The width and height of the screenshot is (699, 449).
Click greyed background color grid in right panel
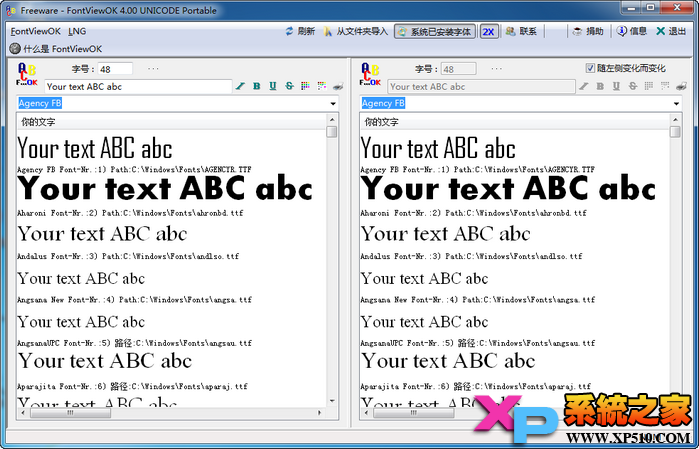pos(665,86)
